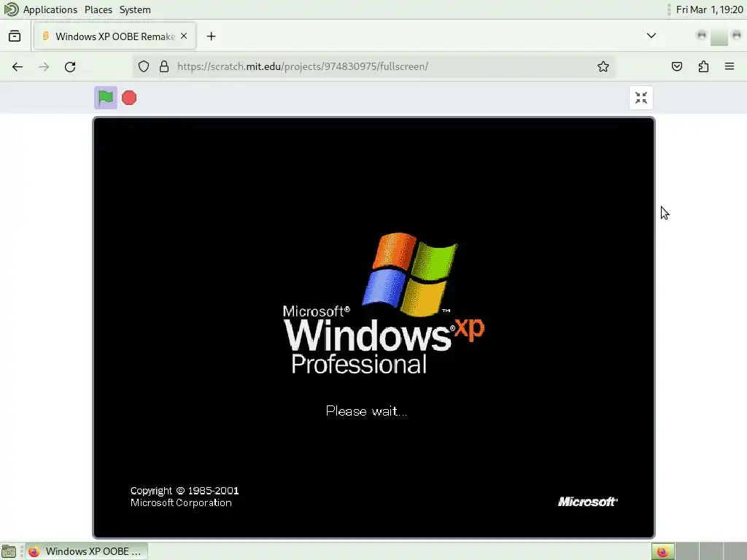Exit fullscreen mode using the shrink icon
Screen dimensions: 747x560
coord(641,98)
